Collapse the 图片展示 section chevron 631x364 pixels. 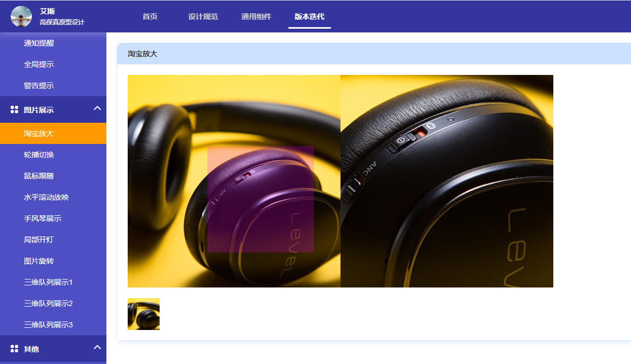tap(97, 108)
